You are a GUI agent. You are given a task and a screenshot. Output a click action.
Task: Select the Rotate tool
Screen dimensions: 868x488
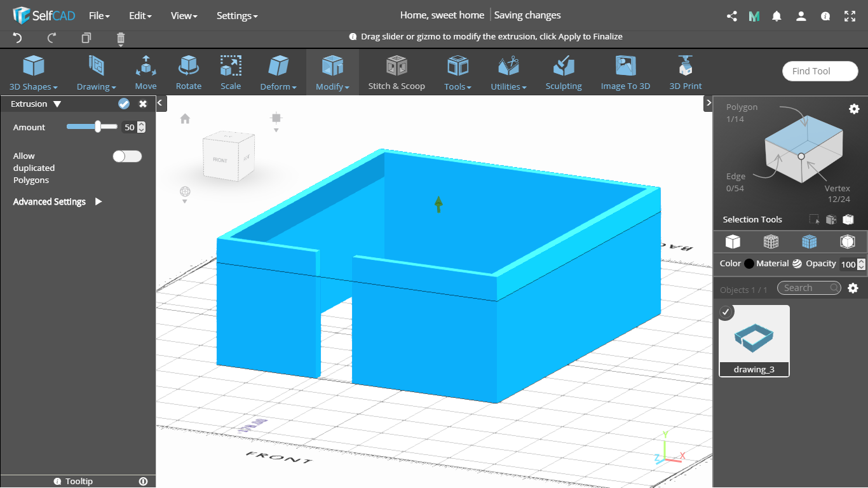coord(189,72)
